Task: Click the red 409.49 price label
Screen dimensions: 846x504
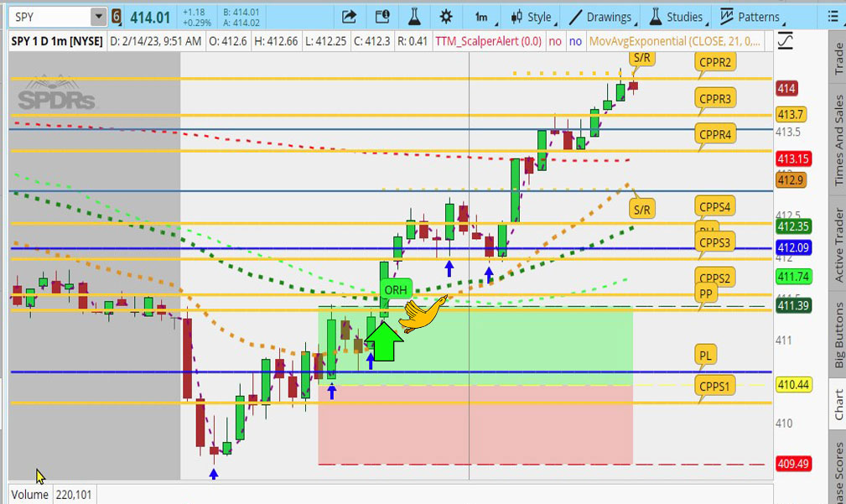Action: (793, 464)
